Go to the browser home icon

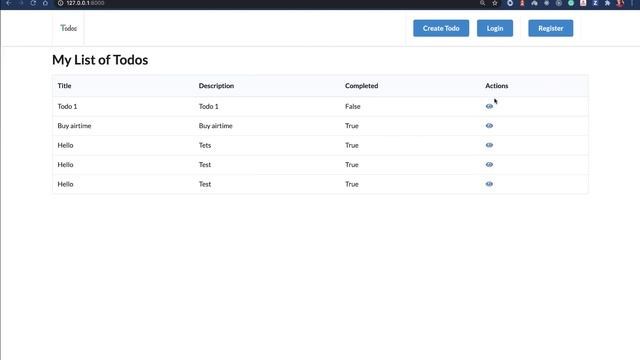[45, 3]
